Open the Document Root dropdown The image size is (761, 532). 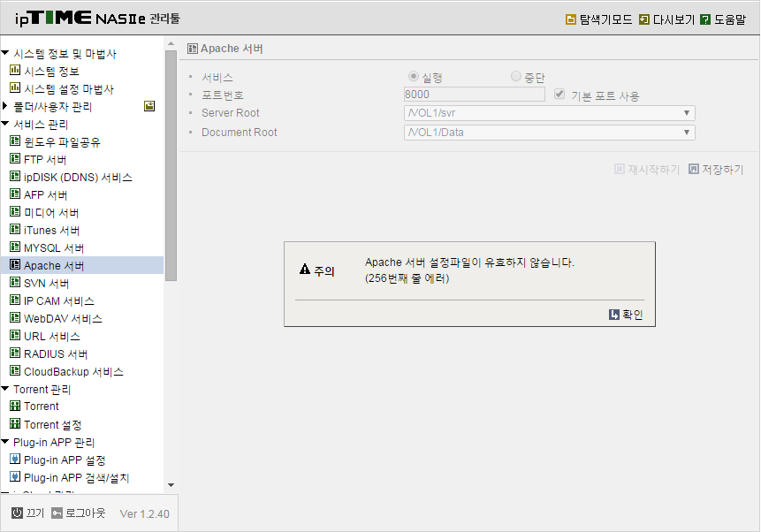click(550, 133)
